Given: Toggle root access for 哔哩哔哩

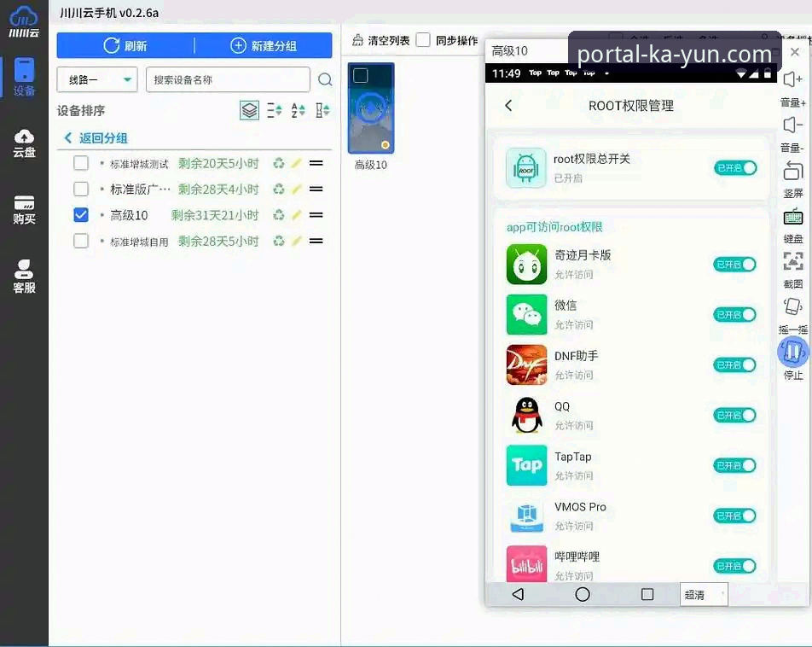Looking at the screenshot, I should tap(735, 566).
